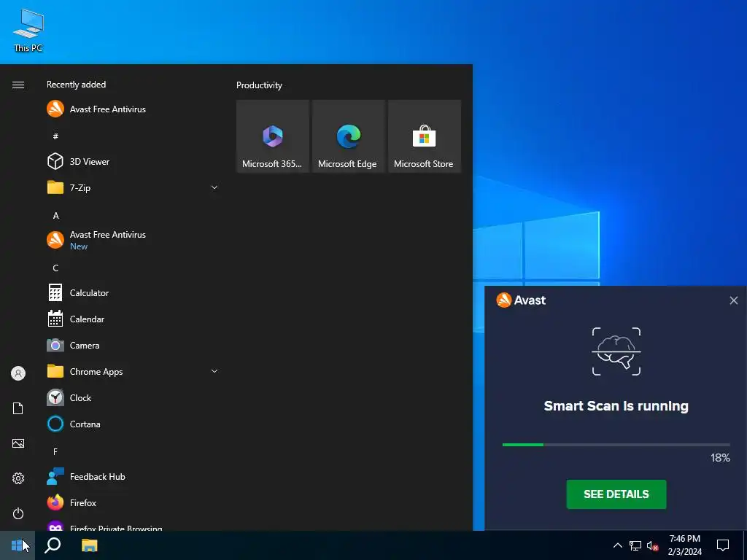The height and width of the screenshot is (560, 747).
Task: Click the 'C' letter group header
Action: click(x=55, y=268)
